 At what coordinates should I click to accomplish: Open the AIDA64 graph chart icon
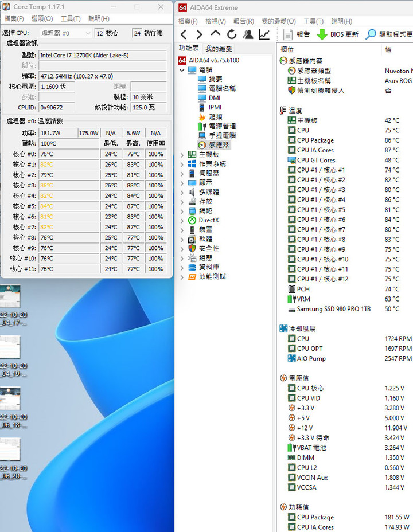[x=264, y=34]
